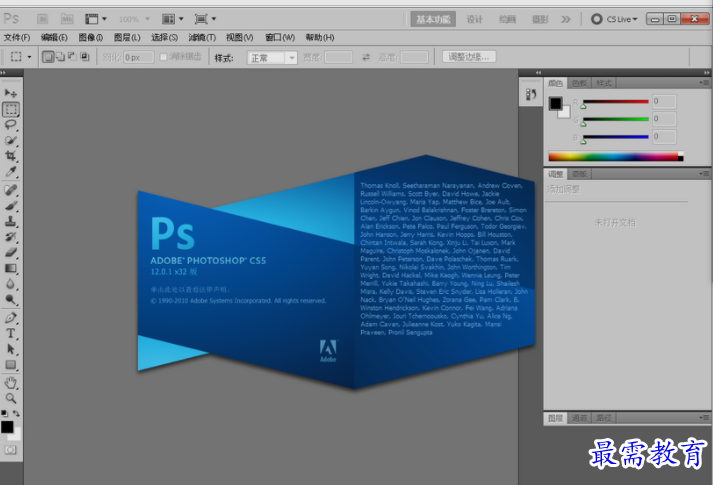Switch to the 通道 channels tab

[x=579, y=418]
